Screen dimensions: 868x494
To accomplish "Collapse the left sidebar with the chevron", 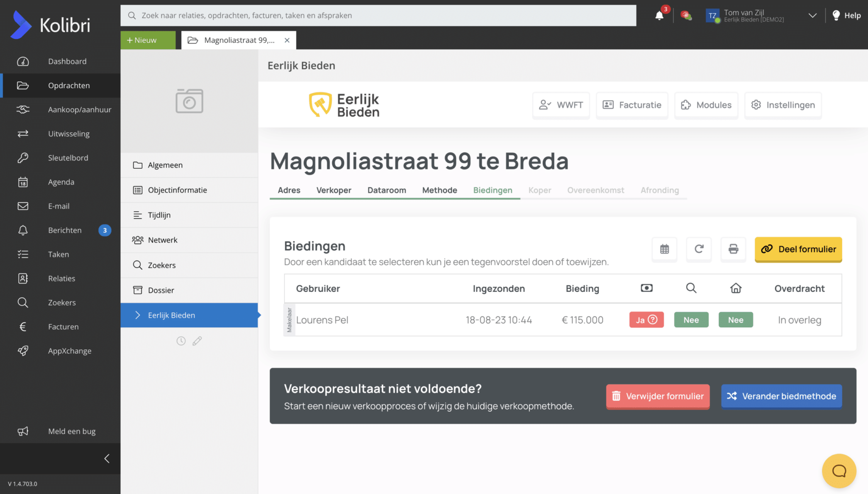I will point(107,458).
